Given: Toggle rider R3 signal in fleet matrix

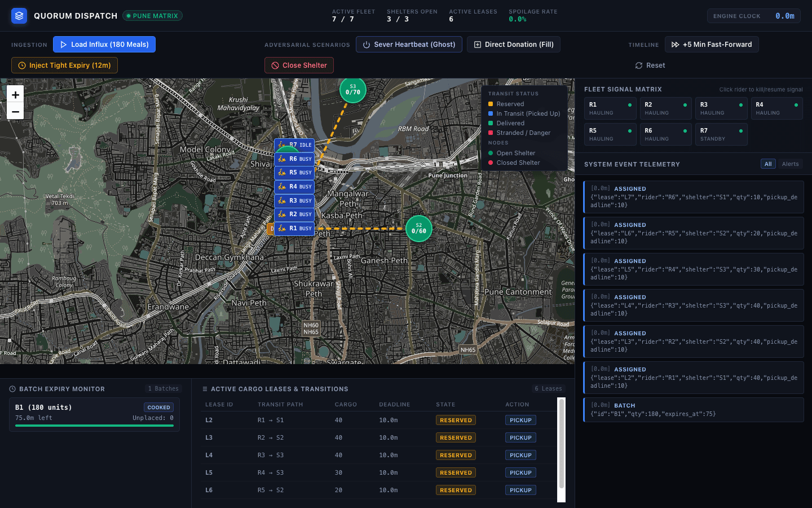Looking at the screenshot, I should [x=721, y=108].
